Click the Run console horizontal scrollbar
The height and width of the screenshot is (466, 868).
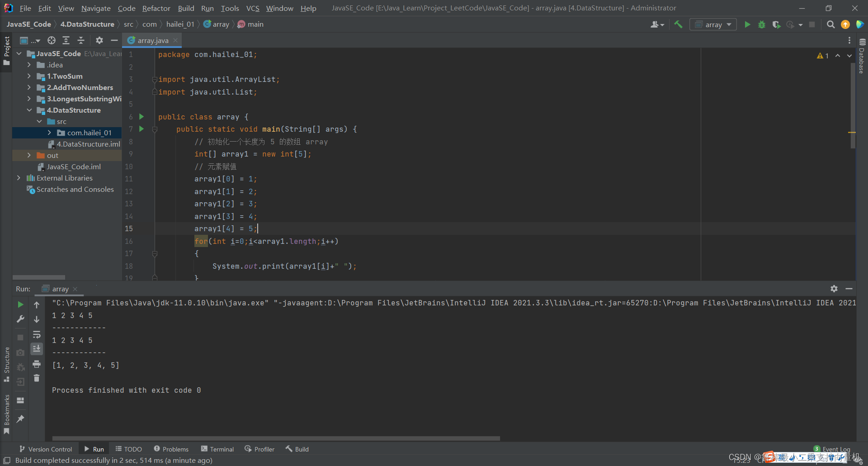click(x=276, y=438)
